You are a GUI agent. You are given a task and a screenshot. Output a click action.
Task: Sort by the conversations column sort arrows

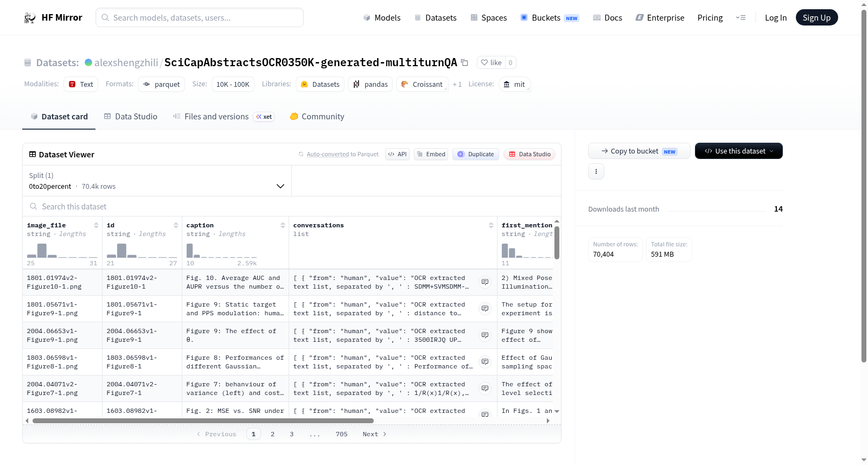[491, 225]
